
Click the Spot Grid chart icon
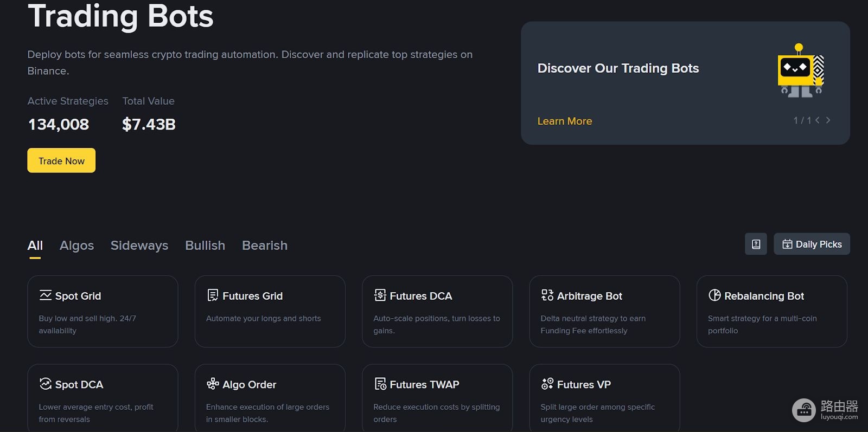[46, 295]
